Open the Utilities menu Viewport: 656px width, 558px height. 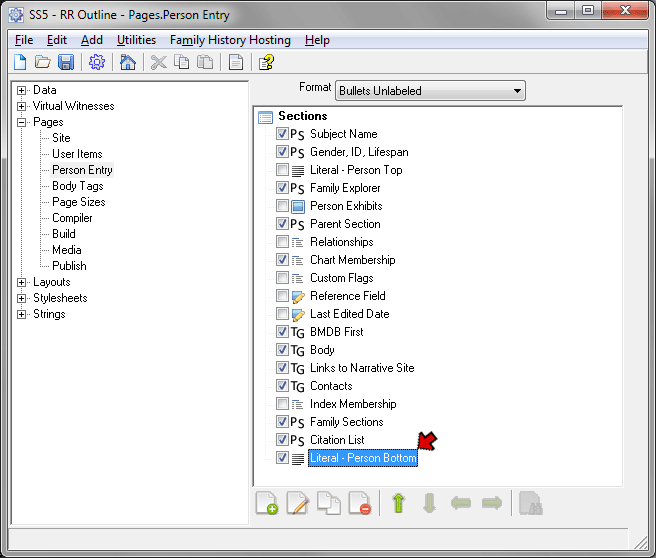(x=136, y=40)
